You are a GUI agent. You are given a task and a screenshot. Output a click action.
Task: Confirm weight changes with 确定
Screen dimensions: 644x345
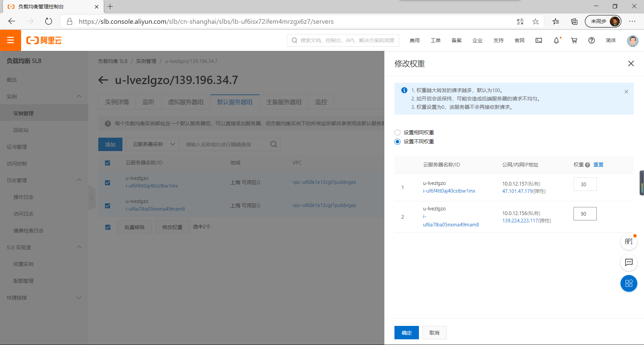[x=407, y=333]
